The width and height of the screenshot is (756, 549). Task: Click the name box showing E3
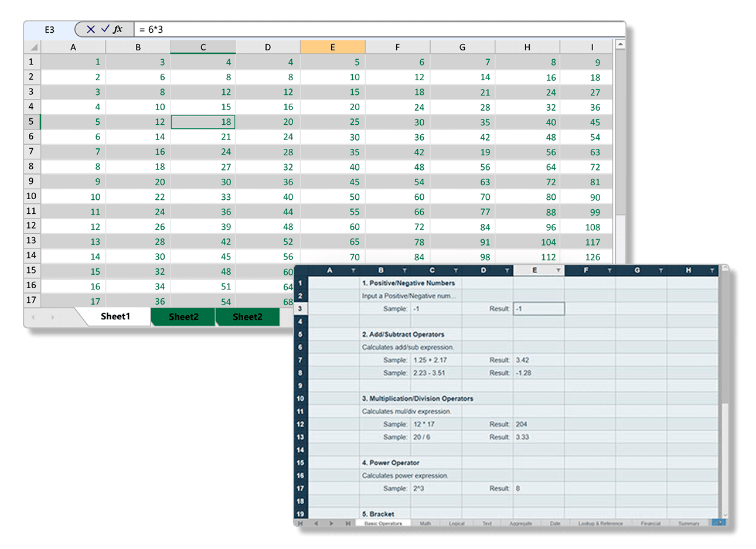[x=50, y=29]
